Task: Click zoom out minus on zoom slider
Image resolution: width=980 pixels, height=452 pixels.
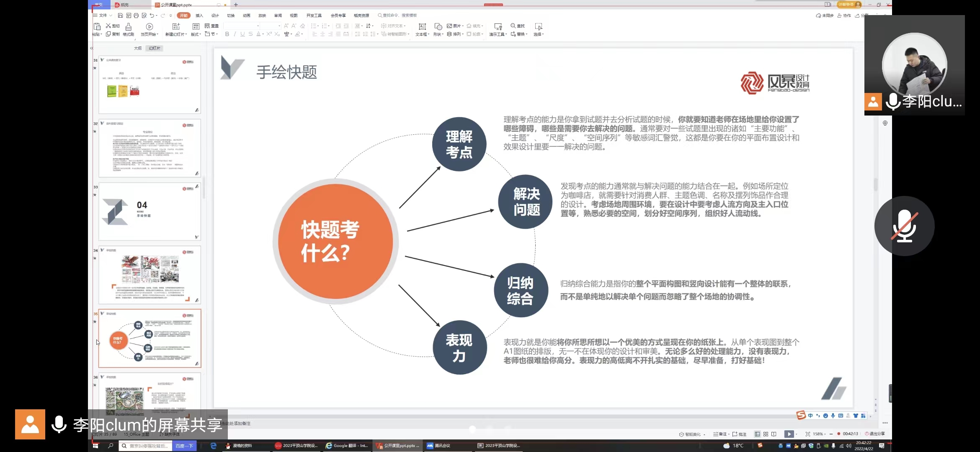Action: pyautogui.click(x=831, y=434)
